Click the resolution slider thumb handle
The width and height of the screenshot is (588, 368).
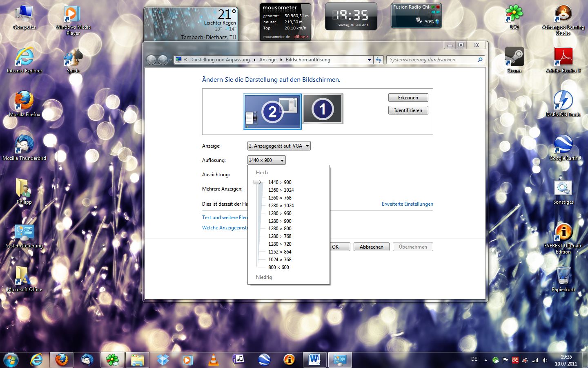(257, 182)
